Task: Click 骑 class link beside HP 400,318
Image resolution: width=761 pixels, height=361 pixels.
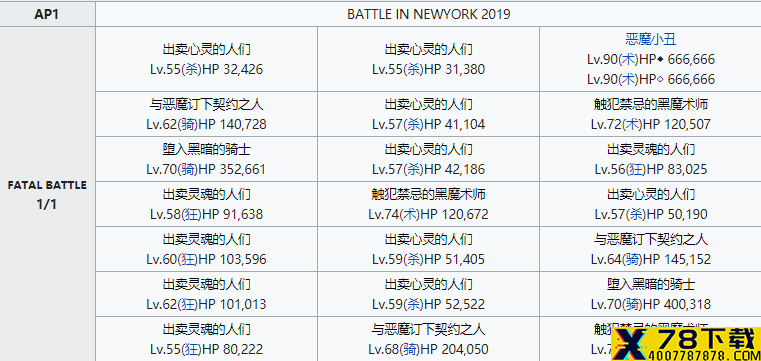Action: tap(631, 304)
